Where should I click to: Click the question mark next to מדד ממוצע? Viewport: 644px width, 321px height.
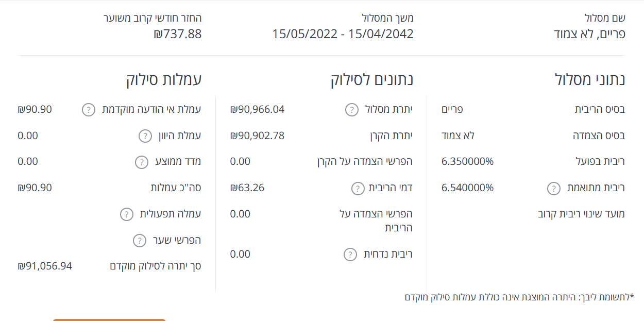141,162
